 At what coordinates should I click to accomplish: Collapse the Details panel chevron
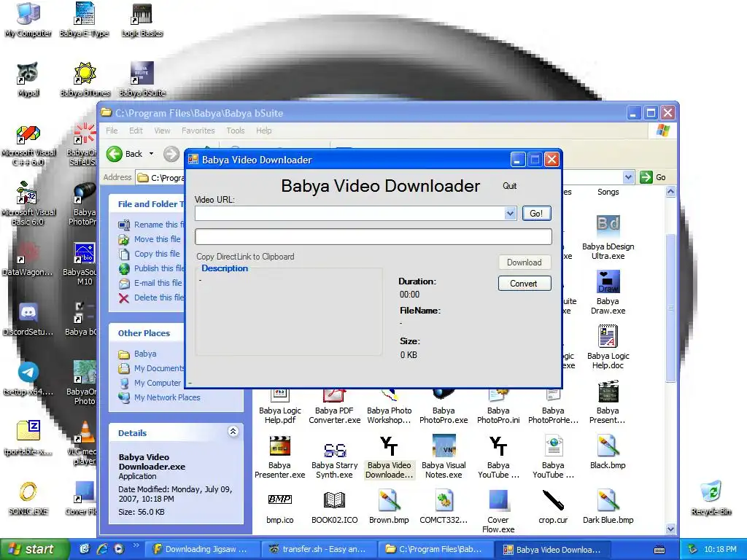233,432
